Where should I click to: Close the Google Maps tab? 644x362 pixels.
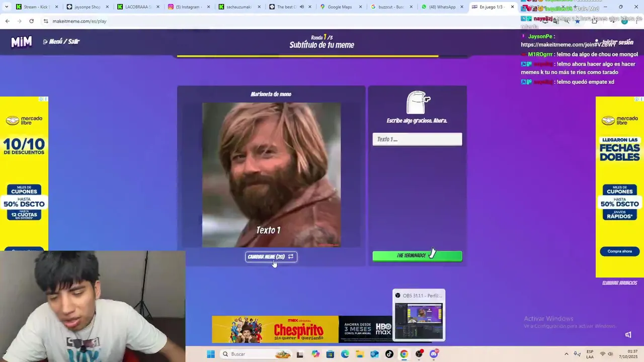tap(360, 7)
